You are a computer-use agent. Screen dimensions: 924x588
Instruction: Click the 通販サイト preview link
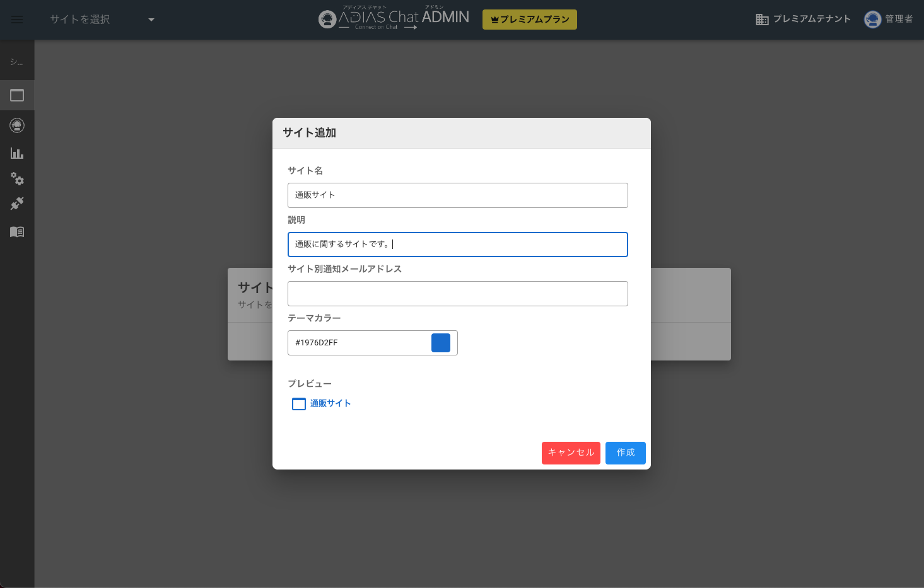click(330, 403)
